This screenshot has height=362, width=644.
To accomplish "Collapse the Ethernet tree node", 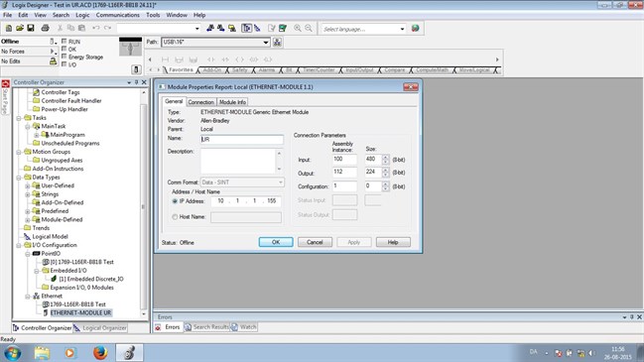I will click(28, 296).
